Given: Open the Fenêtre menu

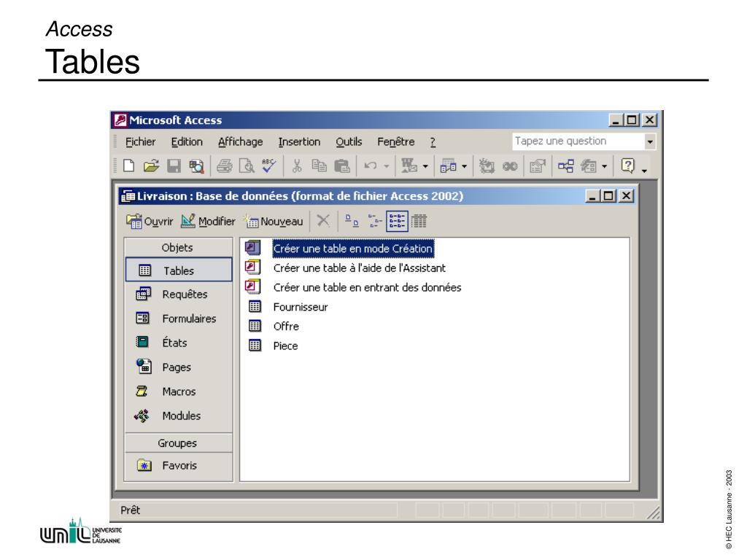Looking at the screenshot, I should (396, 142).
